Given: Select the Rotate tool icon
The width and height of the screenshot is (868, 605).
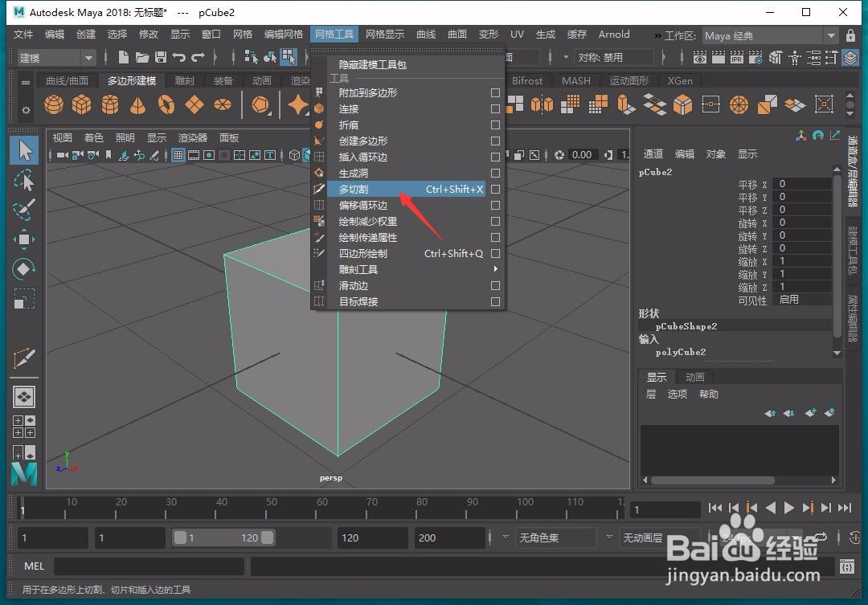Looking at the screenshot, I should point(24,269).
